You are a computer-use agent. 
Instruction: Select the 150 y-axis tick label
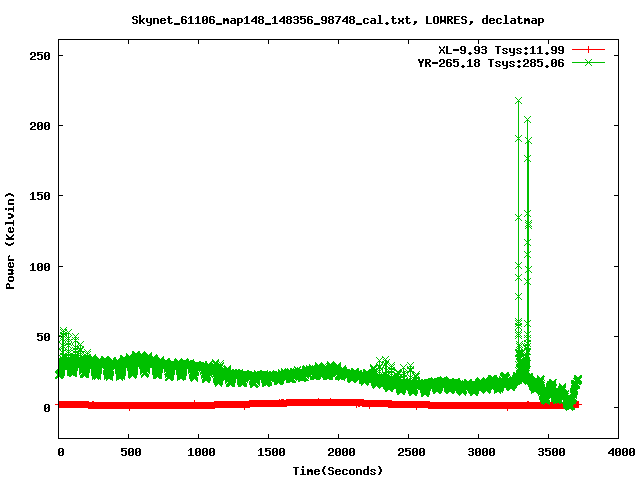point(38,196)
